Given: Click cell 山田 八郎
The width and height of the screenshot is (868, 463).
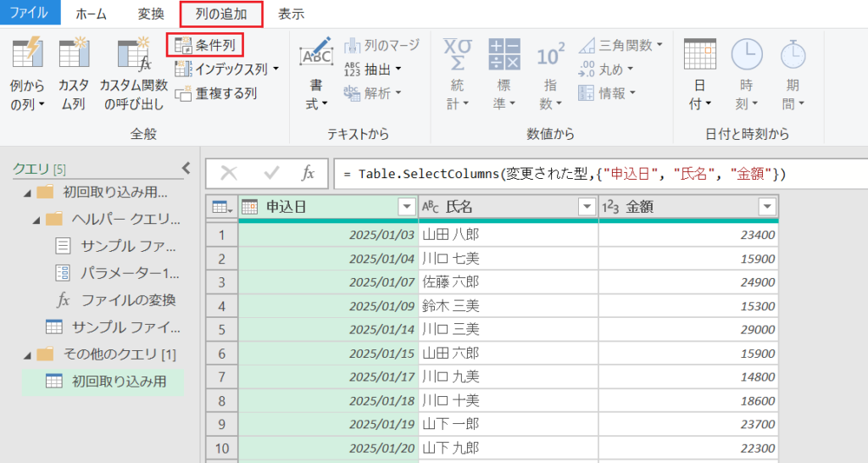Looking at the screenshot, I should point(509,235).
